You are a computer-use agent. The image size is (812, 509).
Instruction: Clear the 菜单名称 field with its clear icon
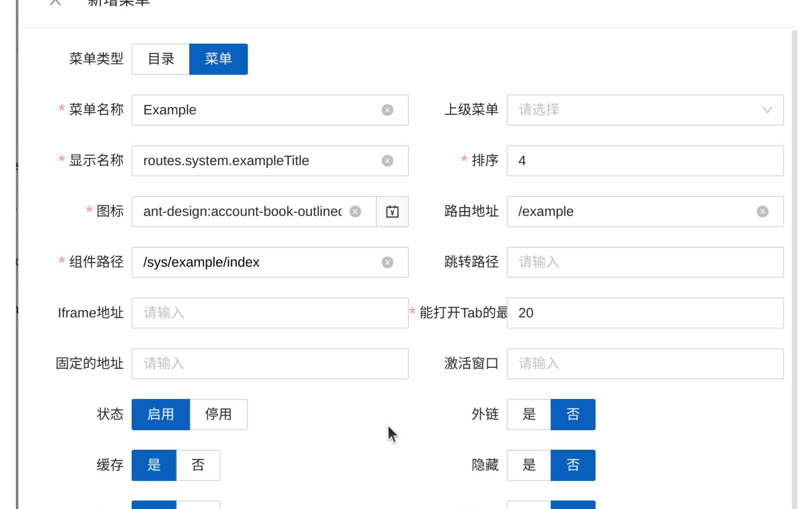(x=387, y=110)
